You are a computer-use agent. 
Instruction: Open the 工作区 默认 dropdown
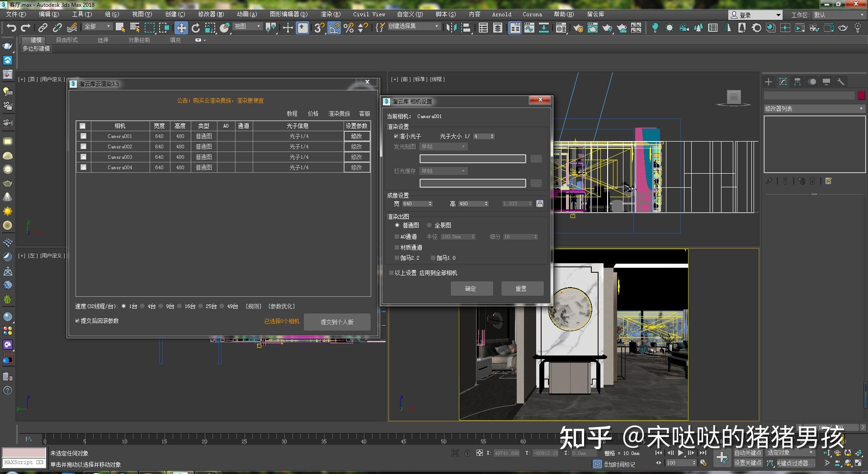tap(839, 15)
